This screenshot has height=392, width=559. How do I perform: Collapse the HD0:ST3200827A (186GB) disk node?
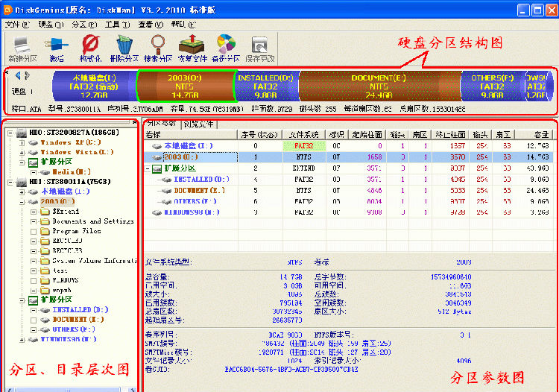10,132
